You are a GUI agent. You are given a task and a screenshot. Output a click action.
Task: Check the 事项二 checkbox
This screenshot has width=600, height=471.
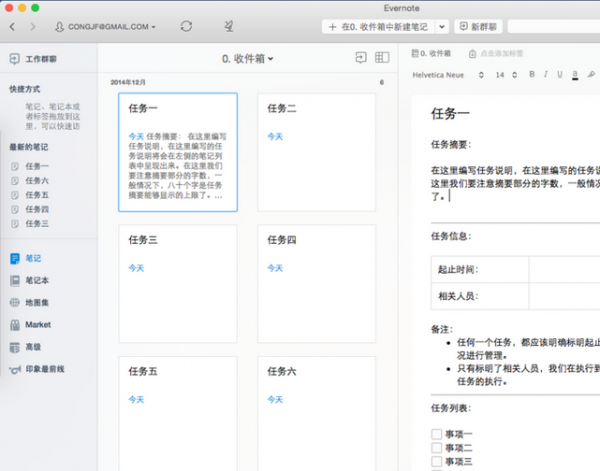point(436,448)
